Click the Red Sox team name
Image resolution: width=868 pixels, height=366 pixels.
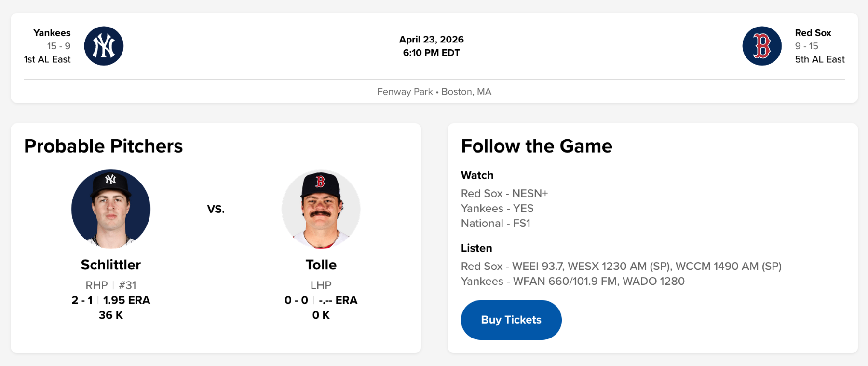(813, 33)
